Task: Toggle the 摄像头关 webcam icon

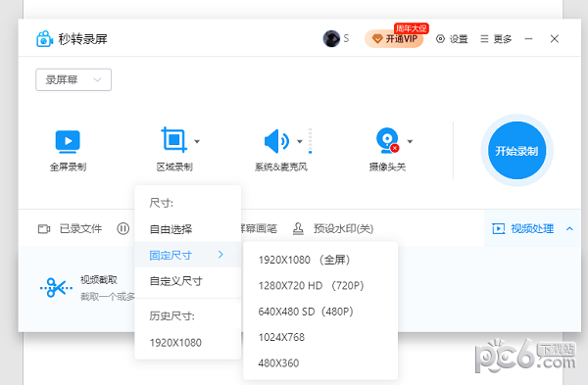Action: (x=388, y=141)
